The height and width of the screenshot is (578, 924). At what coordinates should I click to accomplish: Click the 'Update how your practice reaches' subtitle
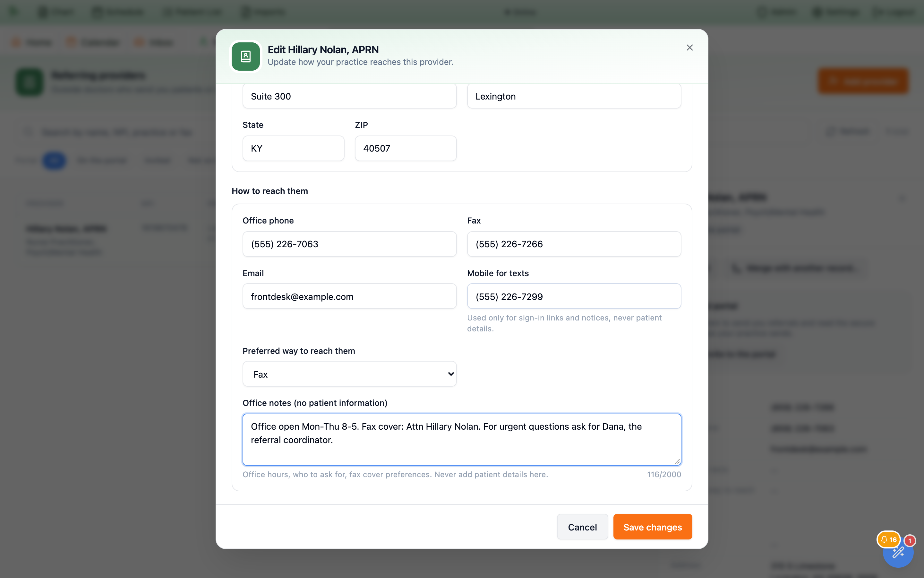360,62
